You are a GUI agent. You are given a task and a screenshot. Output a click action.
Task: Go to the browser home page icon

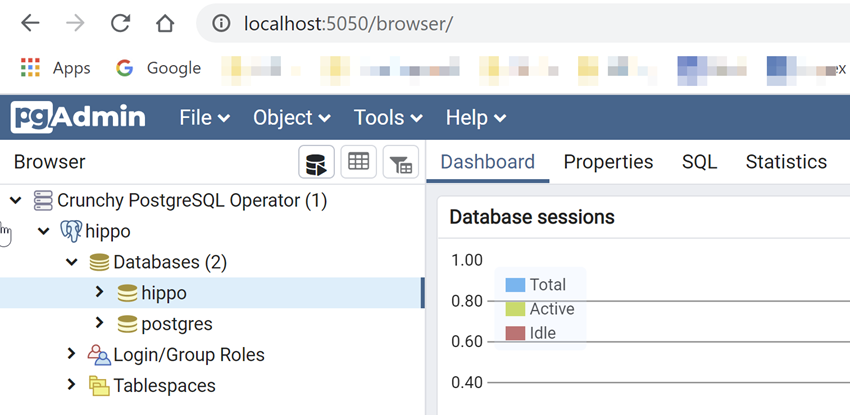click(165, 23)
